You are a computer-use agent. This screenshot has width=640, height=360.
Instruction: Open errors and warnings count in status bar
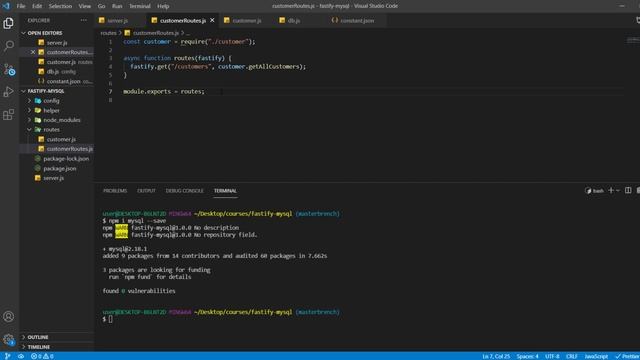[x=42, y=356]
